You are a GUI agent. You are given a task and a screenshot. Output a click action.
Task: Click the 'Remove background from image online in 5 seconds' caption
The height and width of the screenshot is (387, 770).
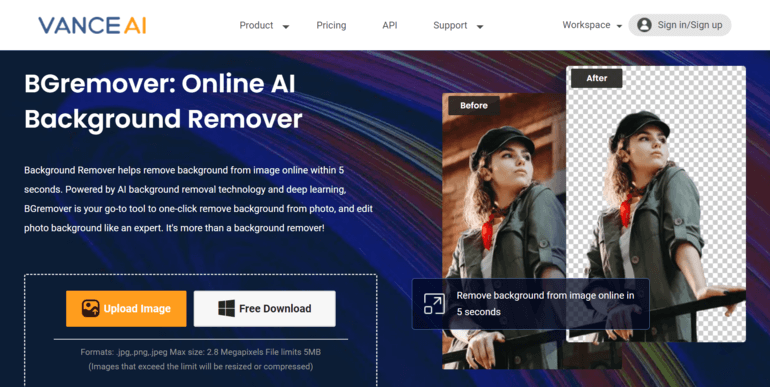(x=545, y=304)
